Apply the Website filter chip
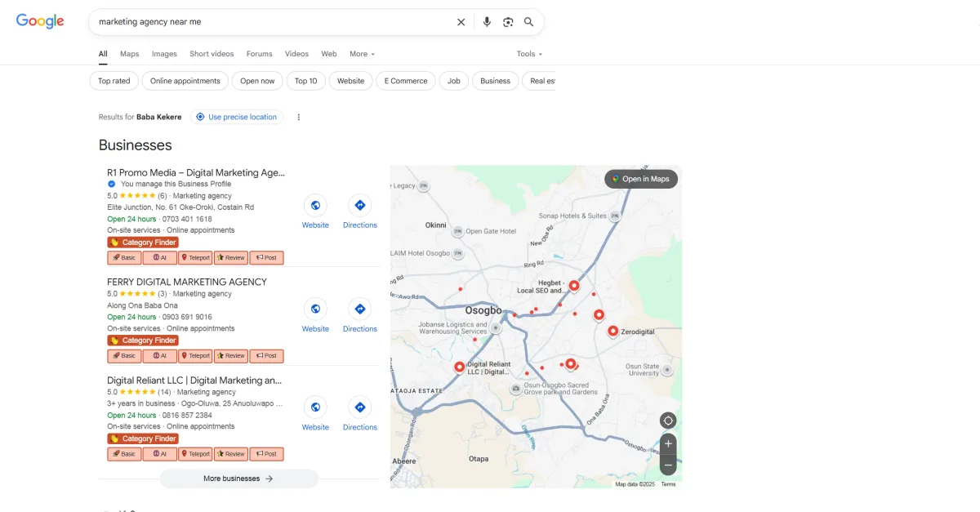The width and height of the screenshot is (980, 512). [x=351, y=81]
